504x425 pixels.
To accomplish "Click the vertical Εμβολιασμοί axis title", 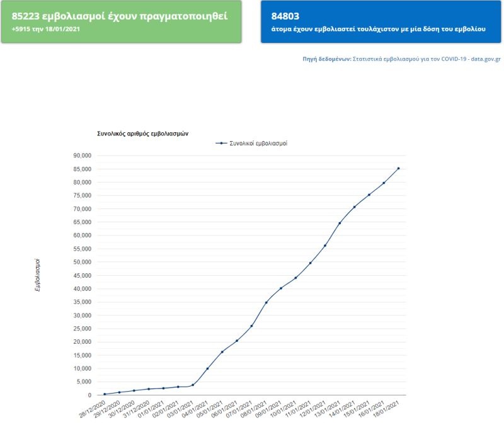I will (x=38, y=275).
